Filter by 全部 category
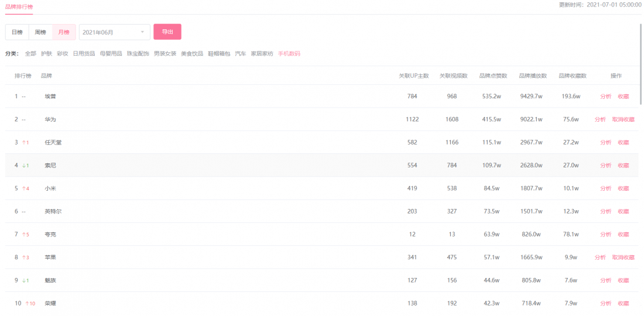The image size is (644, 316). point(30,54)
